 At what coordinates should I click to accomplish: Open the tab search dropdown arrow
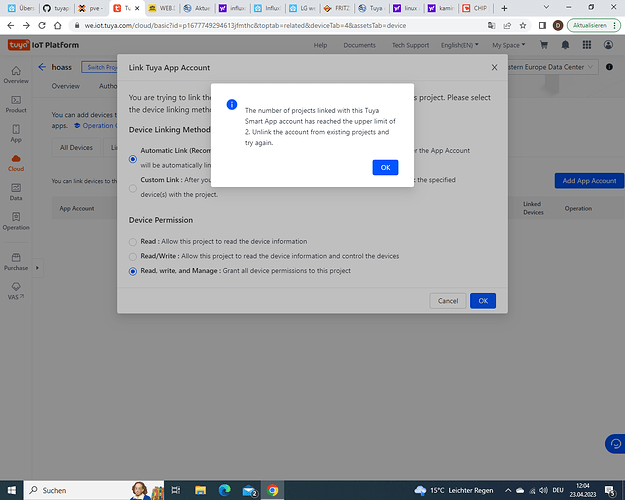click(x=546, y=7)
